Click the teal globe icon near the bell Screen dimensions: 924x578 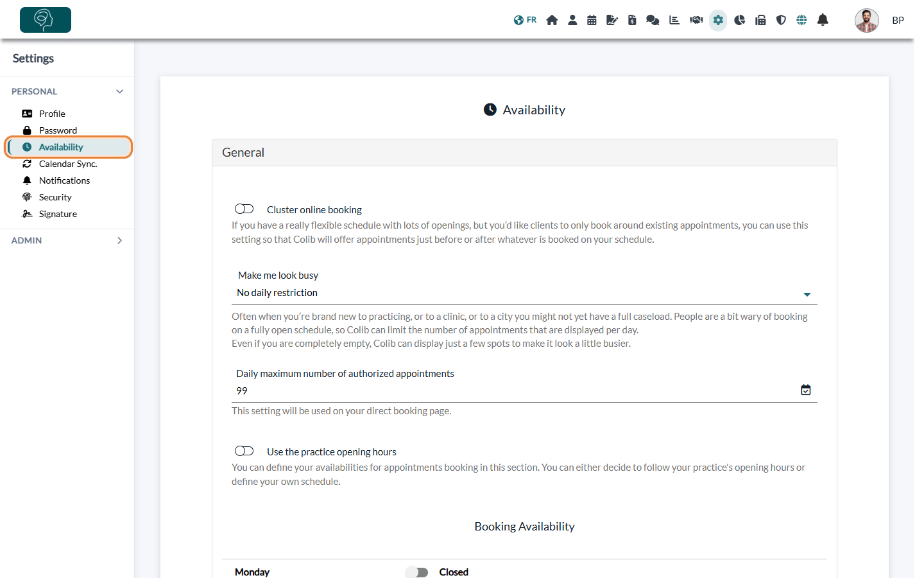click(801, 20)
